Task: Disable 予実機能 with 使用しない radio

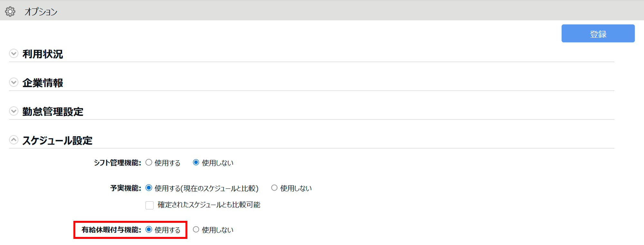Action: (274, 188)
